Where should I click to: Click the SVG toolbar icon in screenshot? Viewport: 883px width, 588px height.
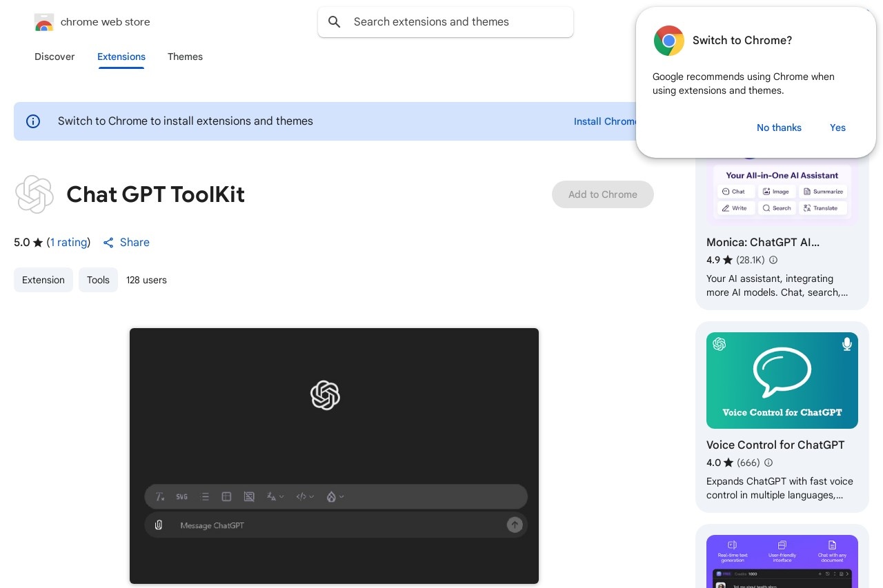181,496
